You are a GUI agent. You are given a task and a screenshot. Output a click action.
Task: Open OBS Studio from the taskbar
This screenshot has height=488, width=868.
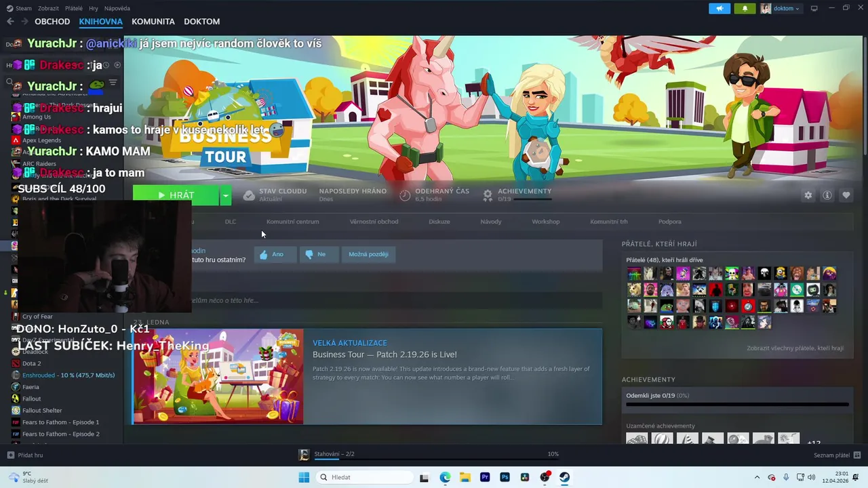click(x=545, y=477)
